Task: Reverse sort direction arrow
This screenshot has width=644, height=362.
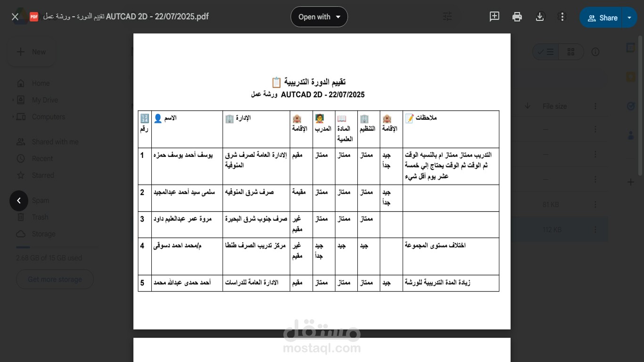Action: (528, 106)
